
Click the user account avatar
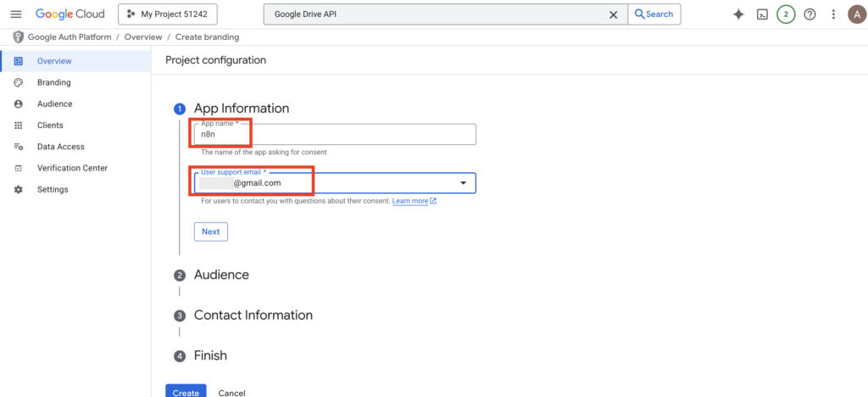tap(855, 14)
